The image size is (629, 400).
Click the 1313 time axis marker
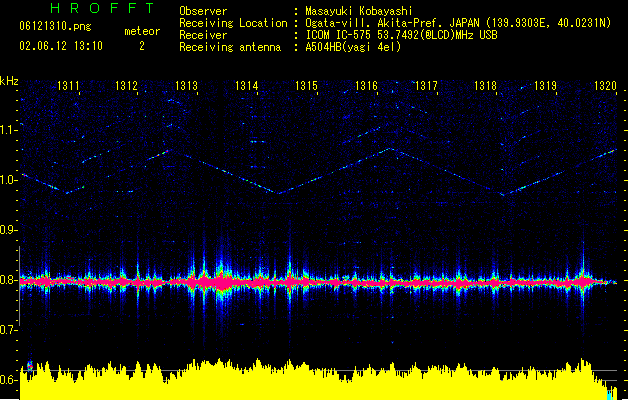point(187,85)
